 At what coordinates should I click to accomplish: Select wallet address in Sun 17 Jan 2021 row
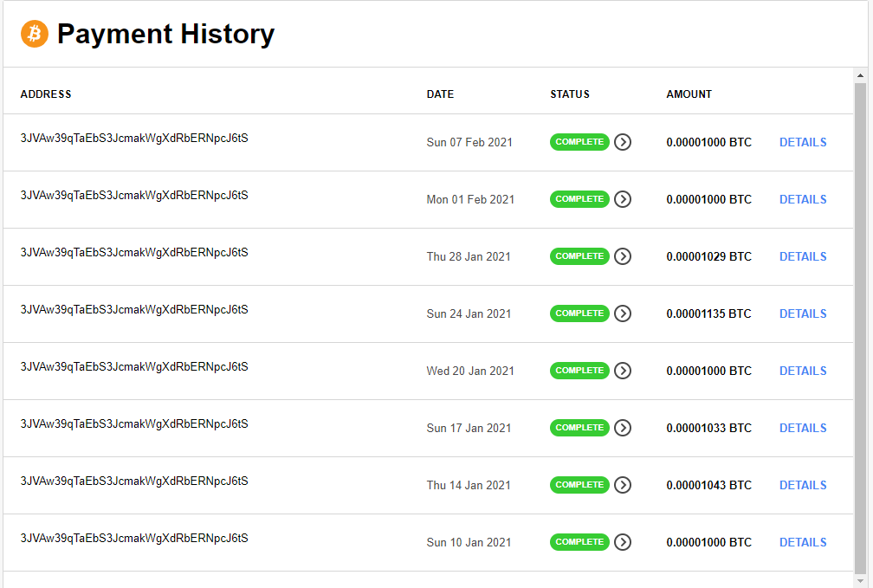(134, 423)
